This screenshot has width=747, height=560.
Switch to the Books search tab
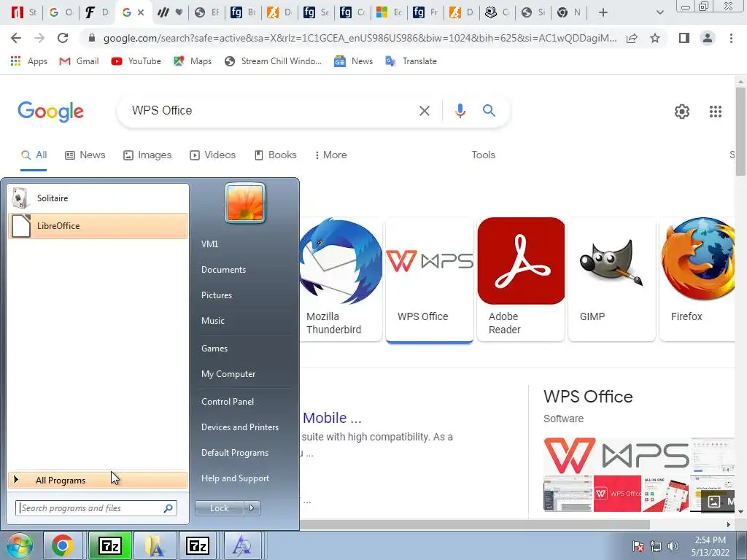275,155
